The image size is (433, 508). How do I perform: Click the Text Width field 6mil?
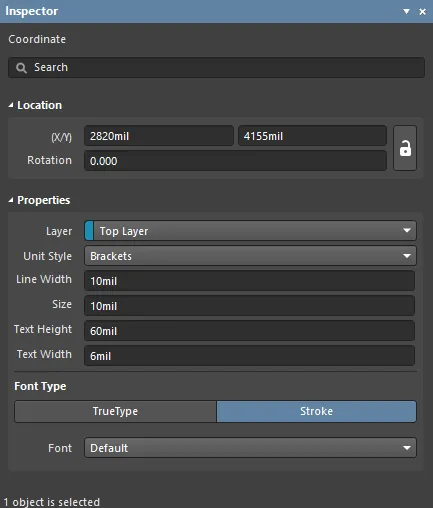tap(249, 356)
